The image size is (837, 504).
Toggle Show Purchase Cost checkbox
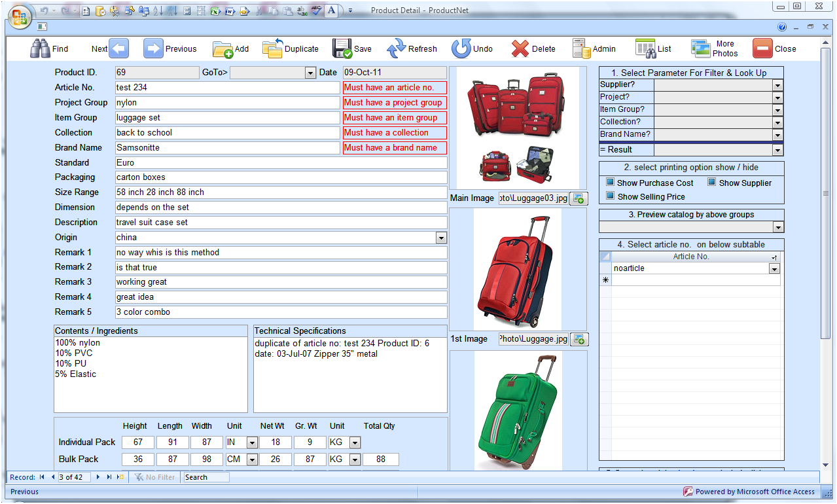611,183
